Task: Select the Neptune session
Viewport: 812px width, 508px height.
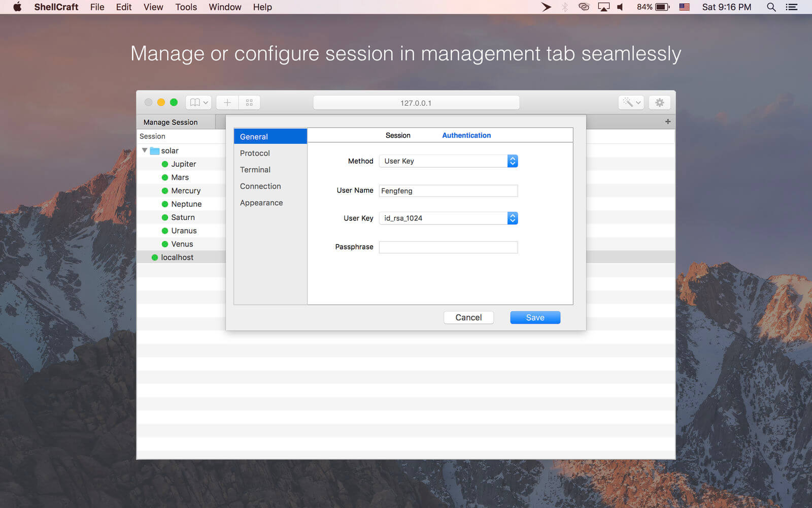Action: coord(186,204)
